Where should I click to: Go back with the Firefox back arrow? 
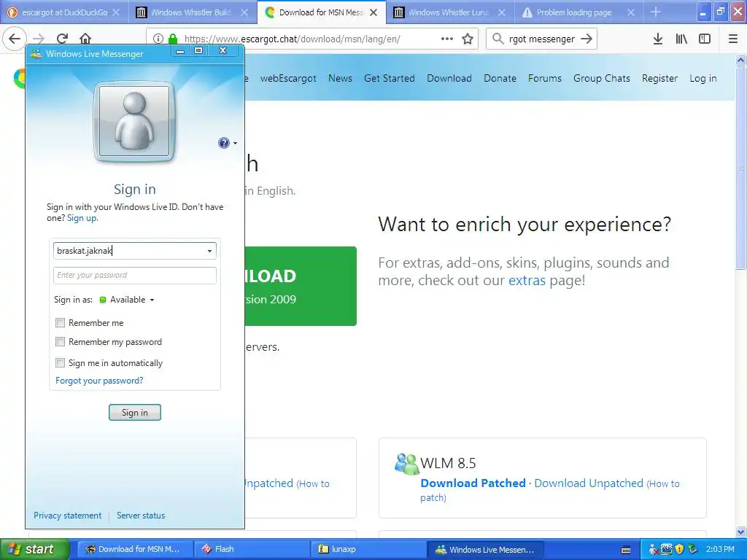coord(15,39)
